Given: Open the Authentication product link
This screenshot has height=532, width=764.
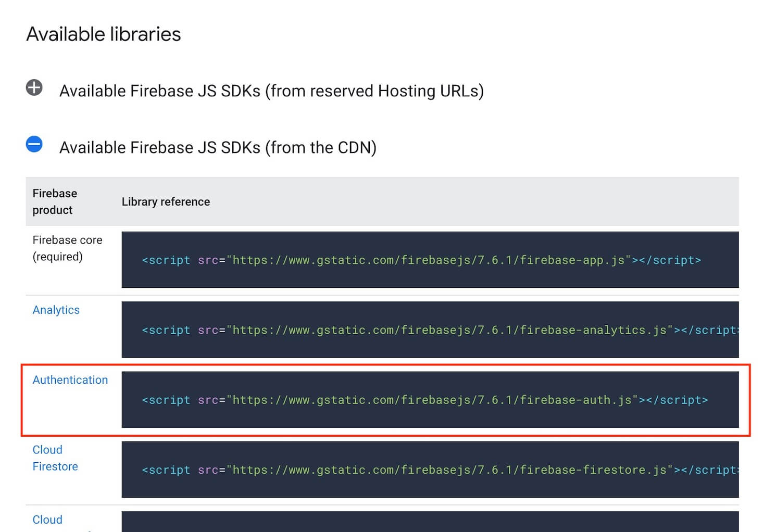Looking at the screenshot, I should (70, 380).
